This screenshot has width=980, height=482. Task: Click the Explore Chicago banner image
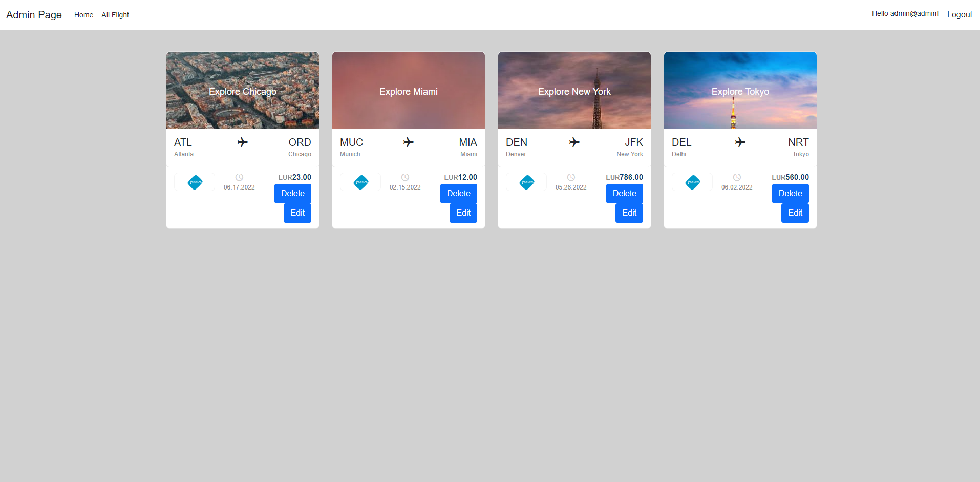pos(242,90)
